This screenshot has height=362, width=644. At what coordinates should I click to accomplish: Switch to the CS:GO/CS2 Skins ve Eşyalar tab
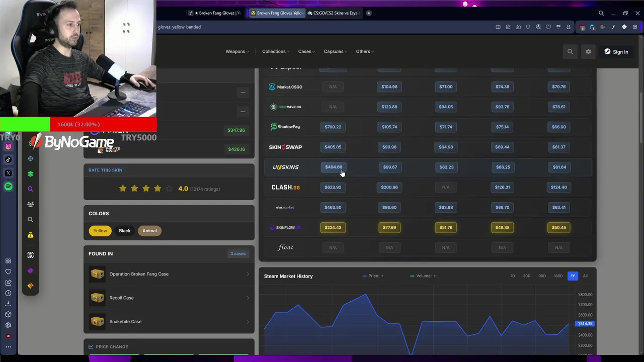(334, 13)
